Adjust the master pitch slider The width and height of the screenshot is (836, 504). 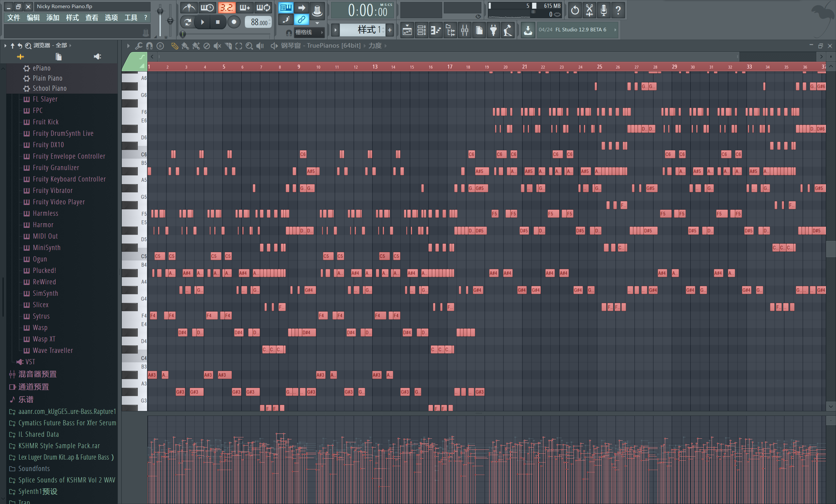(x=170, y=21)
